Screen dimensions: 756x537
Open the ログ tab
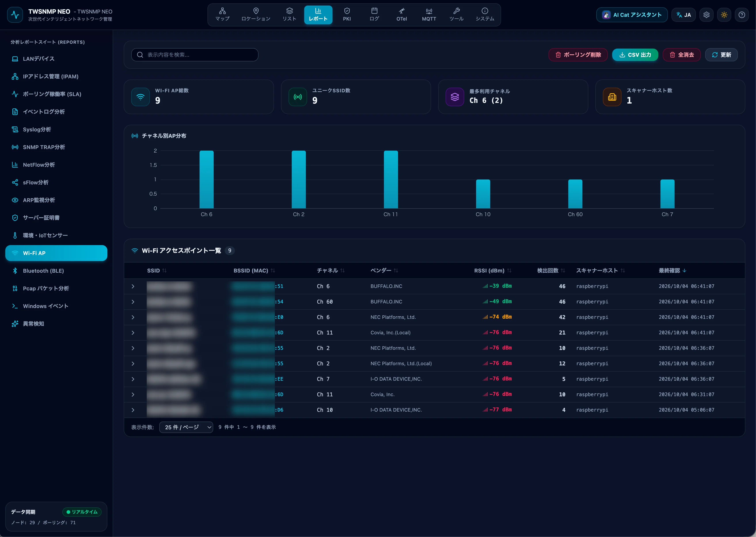tap(374, 15)
